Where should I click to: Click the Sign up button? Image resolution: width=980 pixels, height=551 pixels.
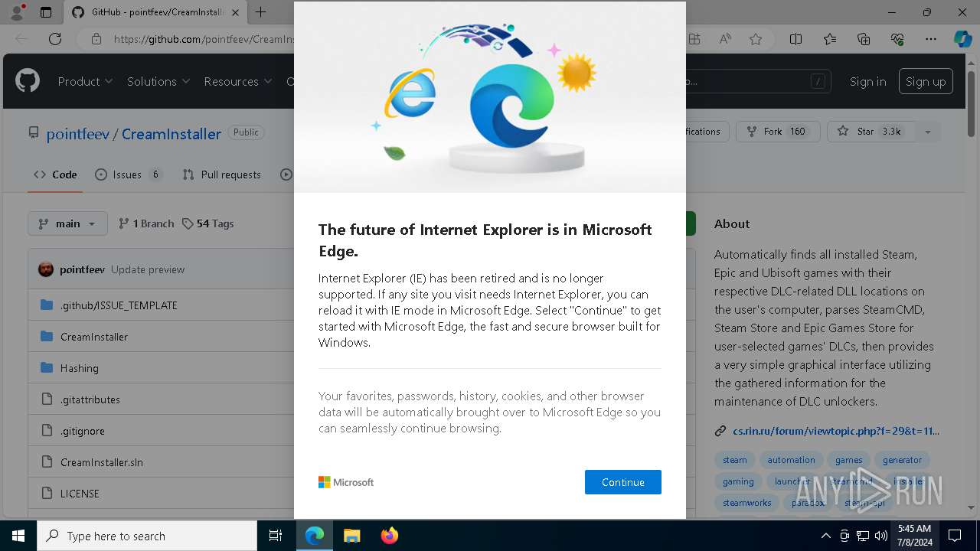[926, 81]
